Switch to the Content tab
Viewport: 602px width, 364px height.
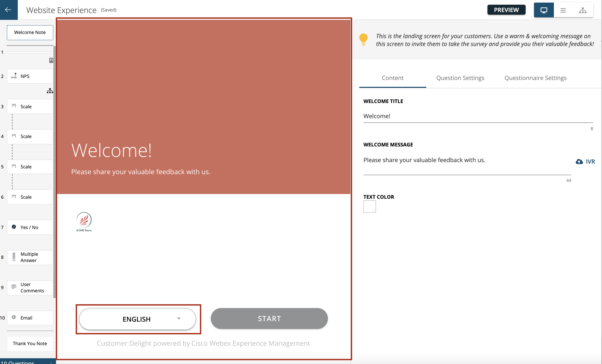point(393,78)
